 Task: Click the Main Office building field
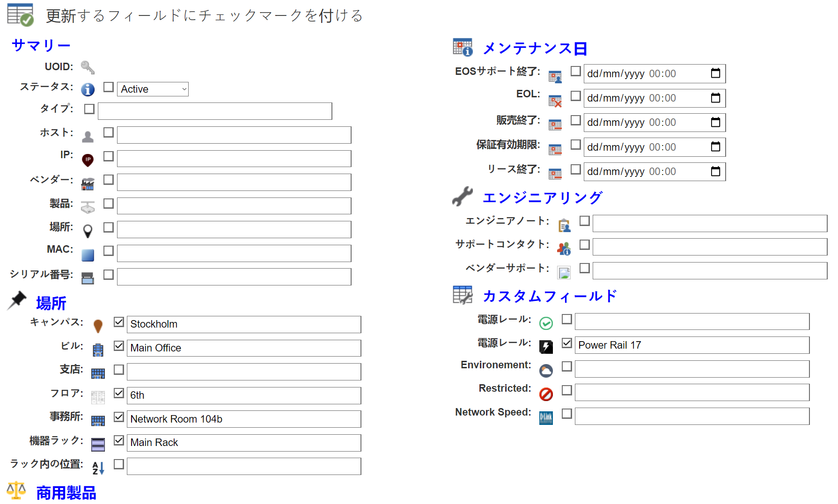tap(244, 348)
